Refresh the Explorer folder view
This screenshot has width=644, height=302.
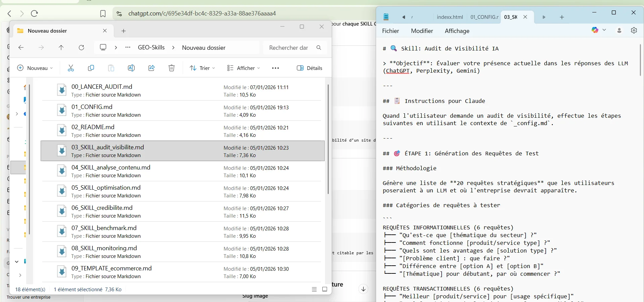click(81, 48)
